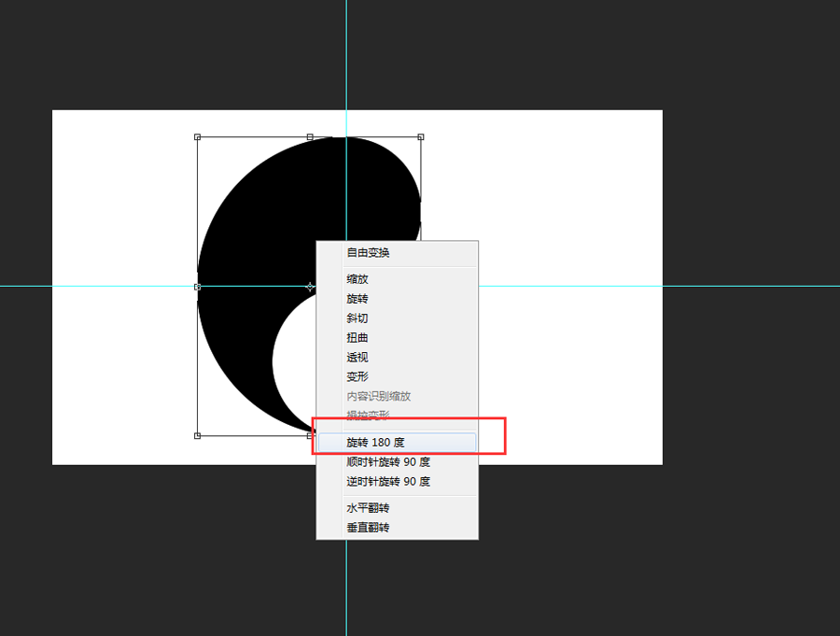
Task: Click the top-left transform handle
Action: [197, 137]
